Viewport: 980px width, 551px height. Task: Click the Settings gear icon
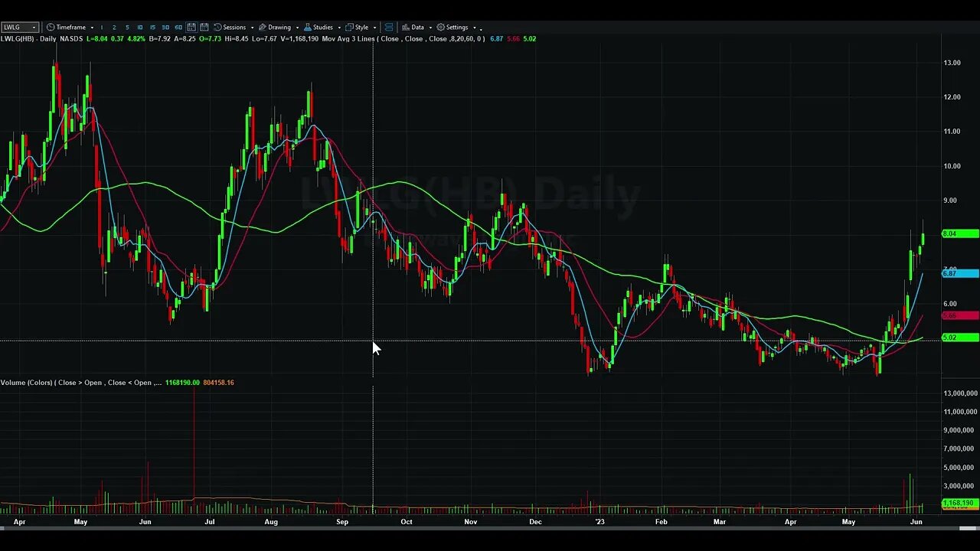[440, 27]
